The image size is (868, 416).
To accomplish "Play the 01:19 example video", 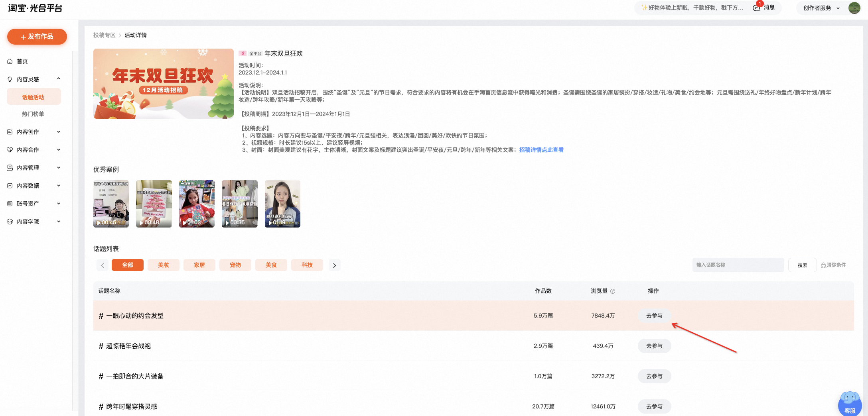I will coord(282,204).
